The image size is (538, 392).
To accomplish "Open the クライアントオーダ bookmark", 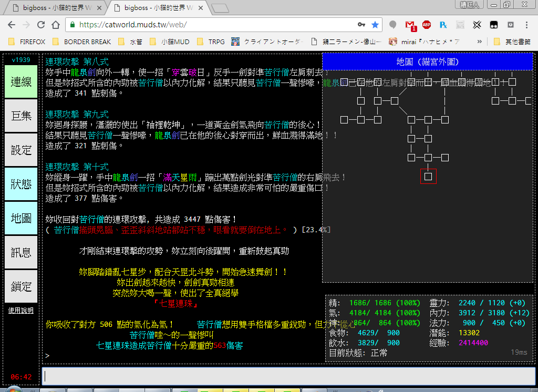I will click(267, 42).
